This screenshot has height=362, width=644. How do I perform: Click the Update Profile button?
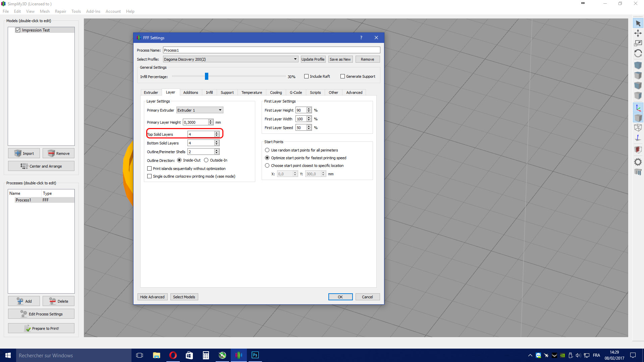pos(313,59)
